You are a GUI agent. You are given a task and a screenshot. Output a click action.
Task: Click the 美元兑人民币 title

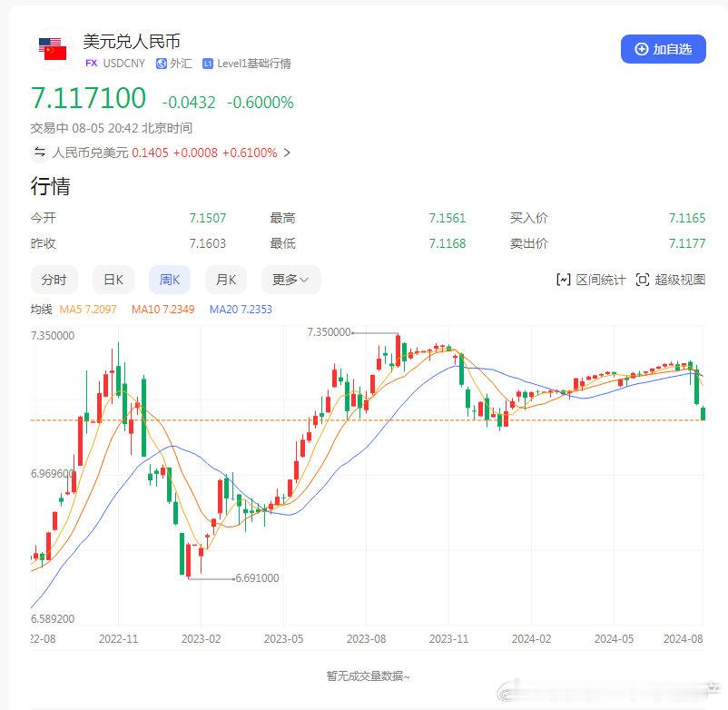(x=132, y=42)
